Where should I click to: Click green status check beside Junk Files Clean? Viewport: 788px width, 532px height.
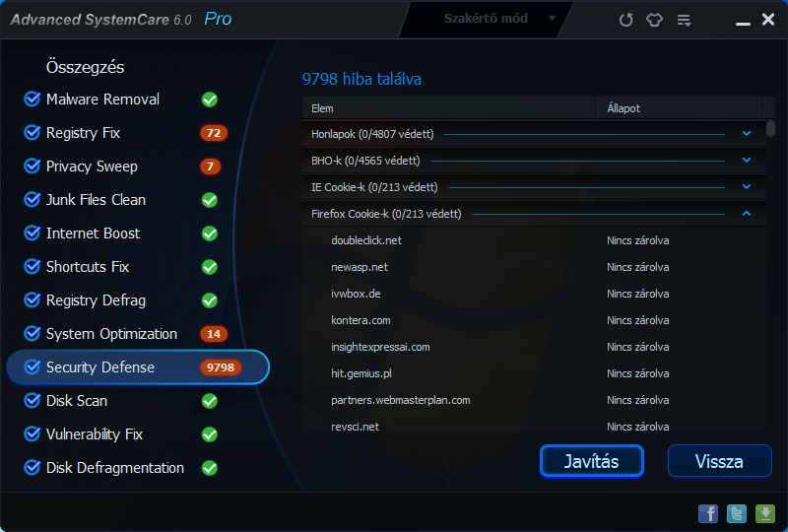[x=210, y=200]
